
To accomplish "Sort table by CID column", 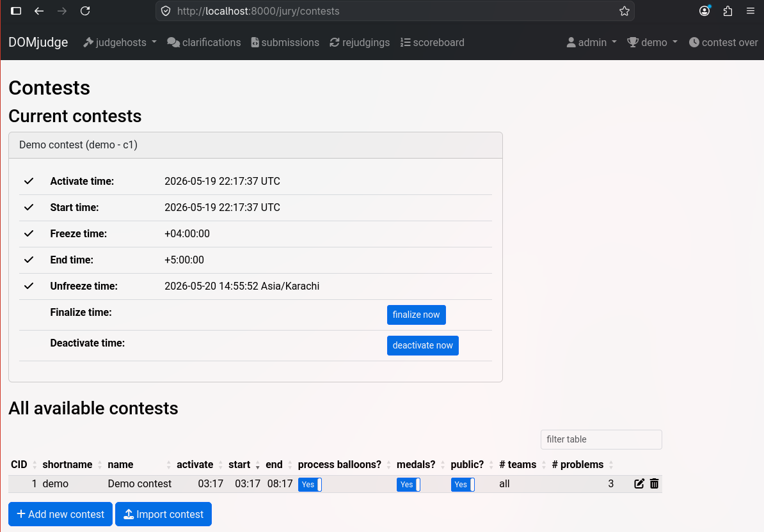I will click(24, 464).
